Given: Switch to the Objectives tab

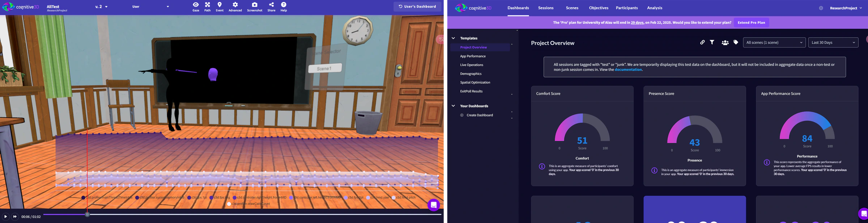Looking at the screenshot, I should (599, 8).
